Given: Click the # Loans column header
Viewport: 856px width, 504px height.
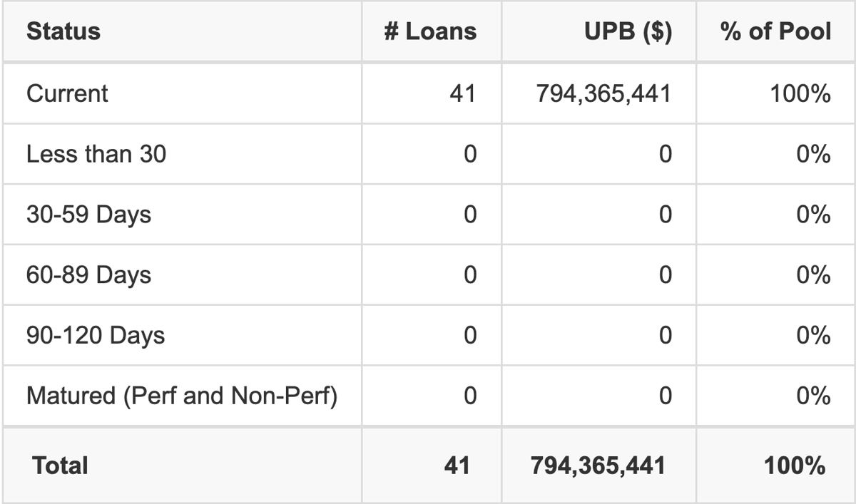Looking at the screenshot, I should click(x=430, y=32).
